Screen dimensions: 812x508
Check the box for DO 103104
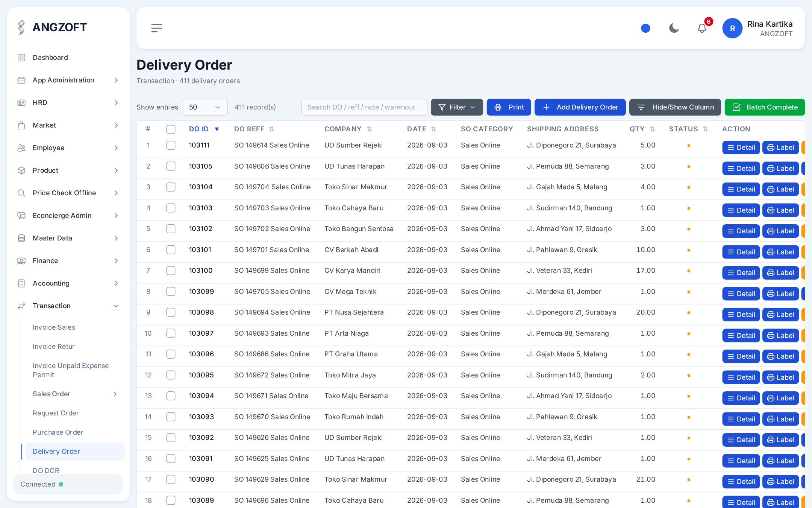[171, 187]
